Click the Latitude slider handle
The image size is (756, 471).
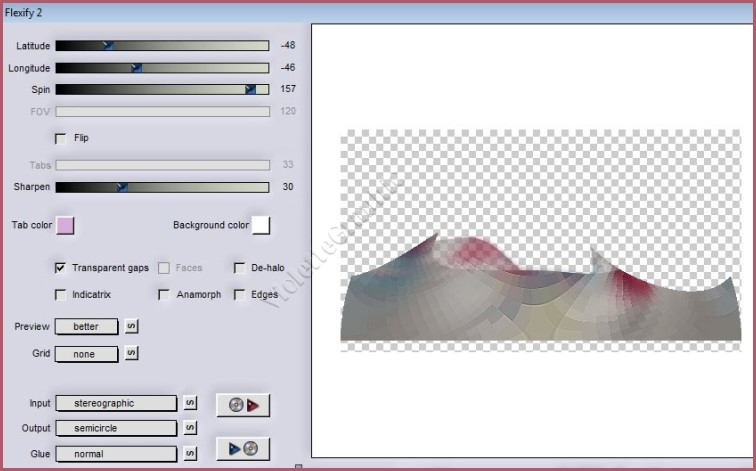tap(109, 45)
